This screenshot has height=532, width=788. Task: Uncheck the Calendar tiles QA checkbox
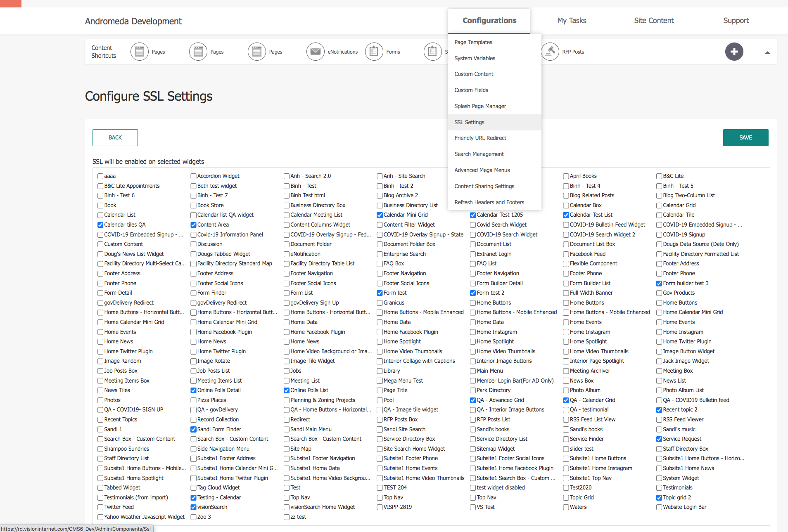point(100,225)
